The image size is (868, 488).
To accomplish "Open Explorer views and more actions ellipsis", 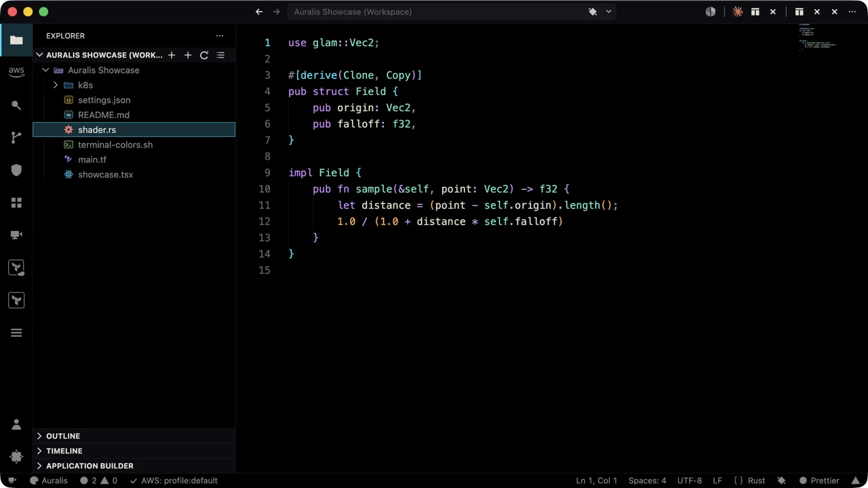I will [220, 36].
